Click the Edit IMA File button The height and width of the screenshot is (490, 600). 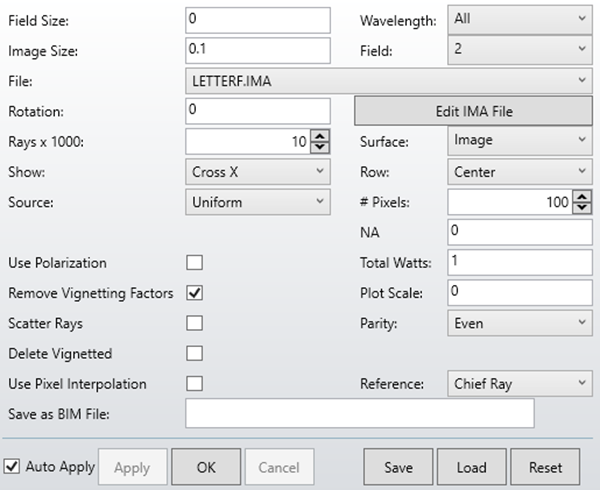click(474, 111)
